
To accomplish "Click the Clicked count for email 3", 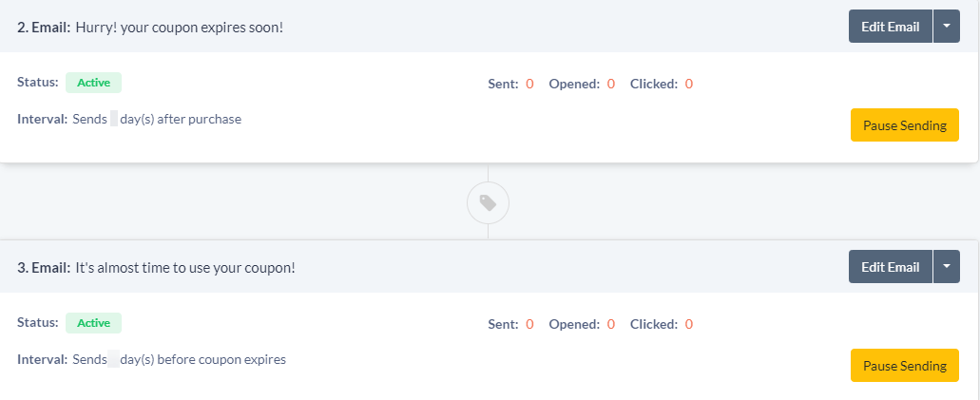I will click(688, 324).
